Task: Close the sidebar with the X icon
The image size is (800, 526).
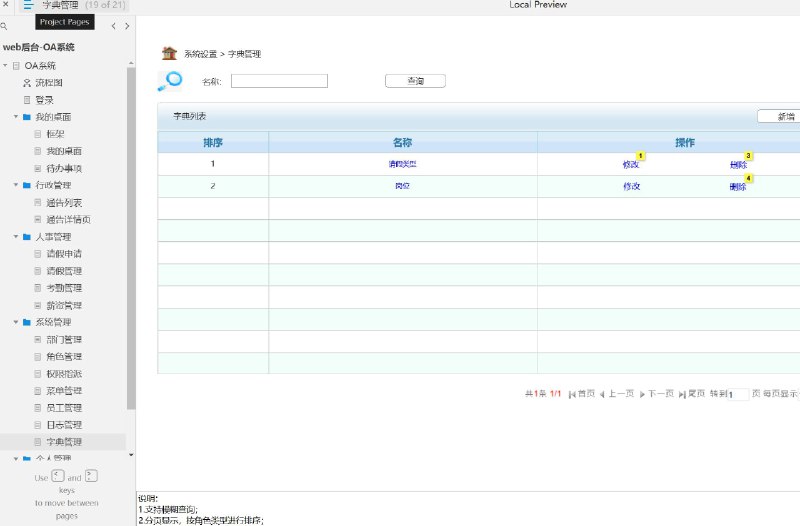Action: [x=6, y=4]
